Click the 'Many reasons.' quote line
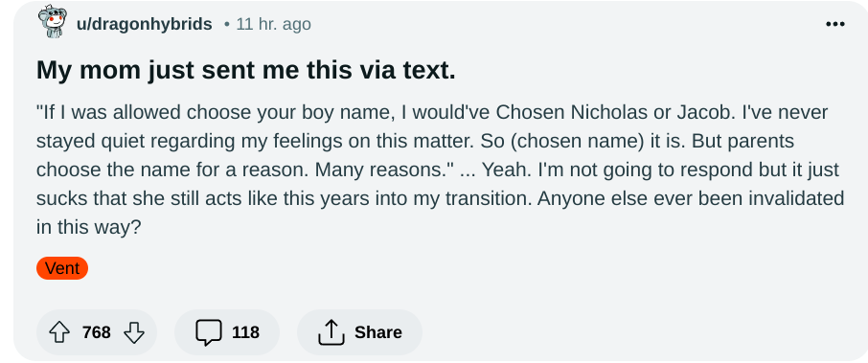 385,170
